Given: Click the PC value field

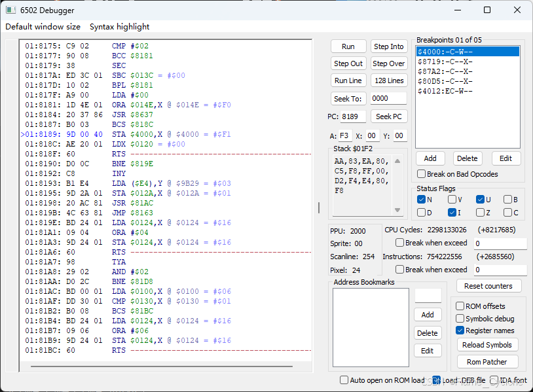Looking at the screenshot, I should (x=353, y=116).
